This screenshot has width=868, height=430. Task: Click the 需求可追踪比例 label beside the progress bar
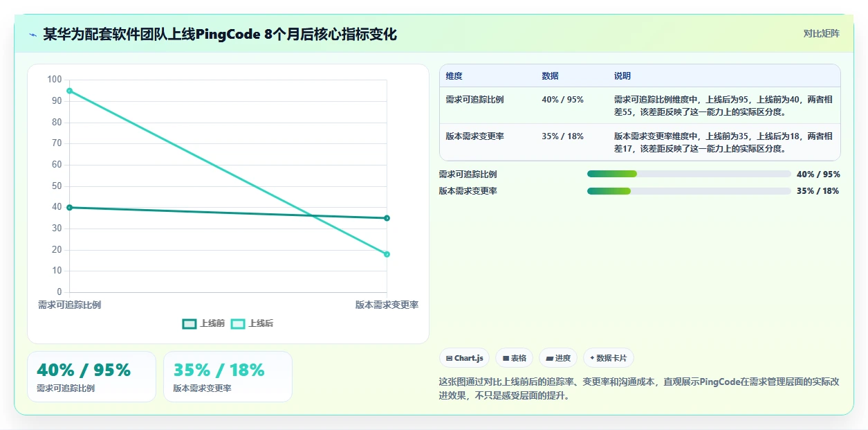tap(468, 174)
